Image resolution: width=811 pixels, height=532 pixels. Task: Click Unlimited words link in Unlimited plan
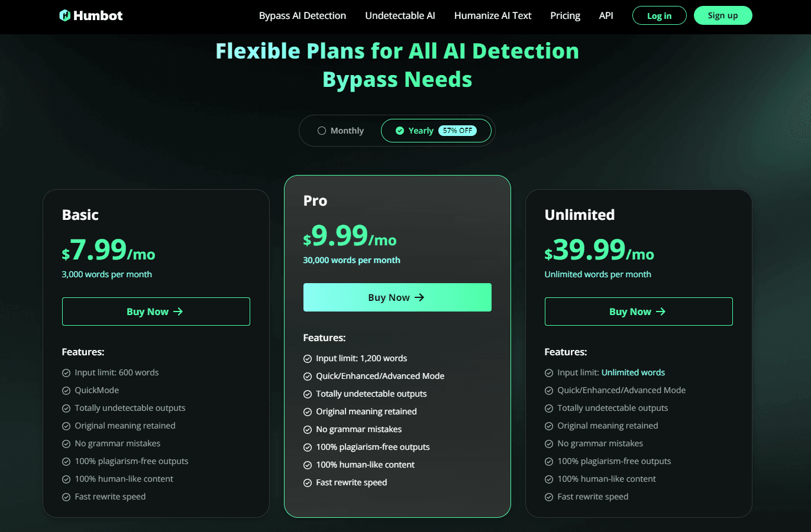click(x=633, y=372)
